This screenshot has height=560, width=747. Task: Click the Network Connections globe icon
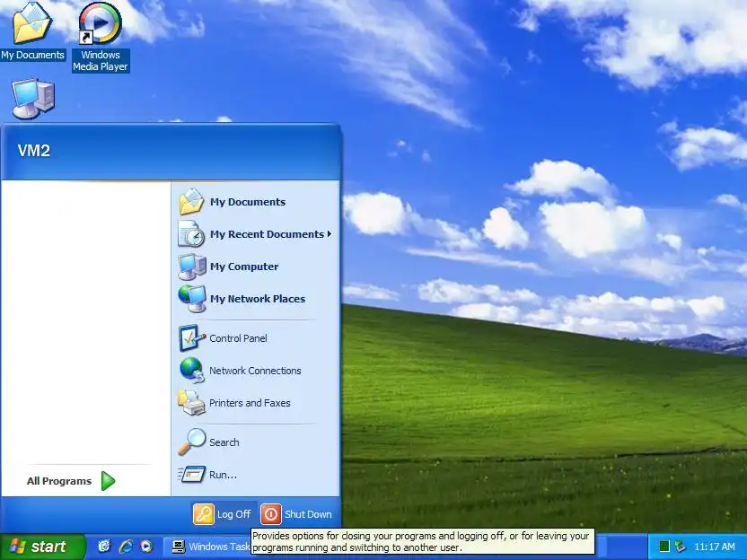click(191, 371)
